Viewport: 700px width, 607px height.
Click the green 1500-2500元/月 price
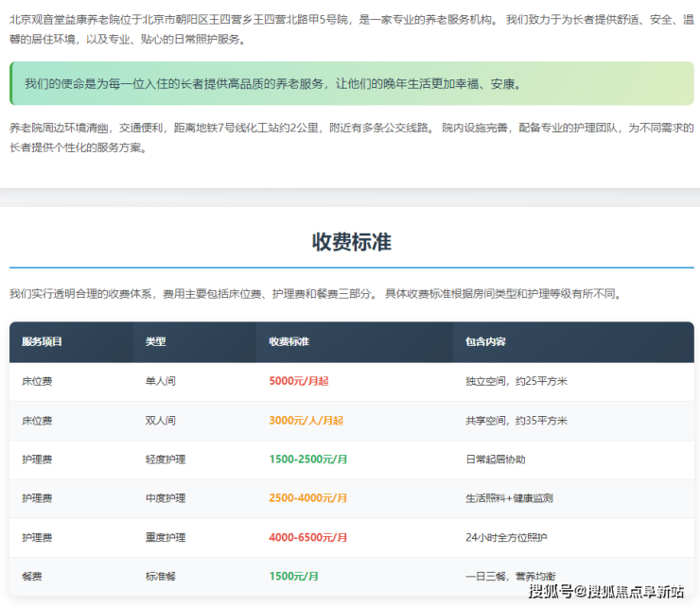coord(307,460)
